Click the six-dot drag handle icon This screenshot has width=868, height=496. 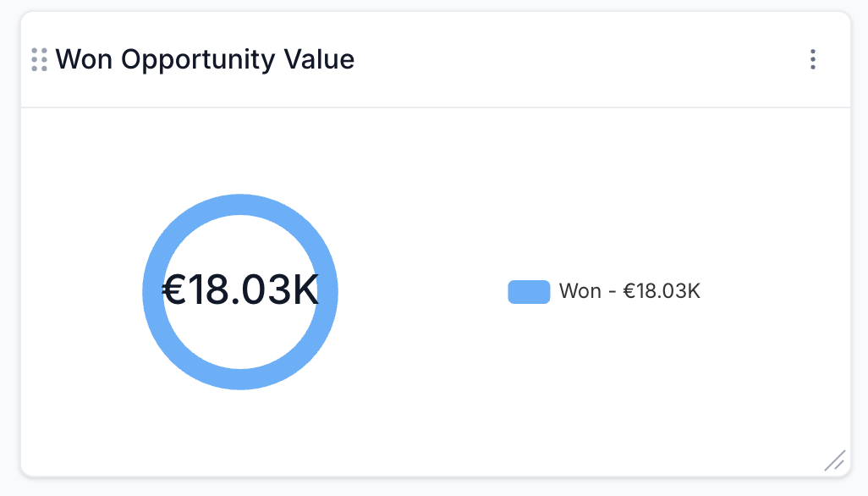pyautogui.click(x=39, y=59)
